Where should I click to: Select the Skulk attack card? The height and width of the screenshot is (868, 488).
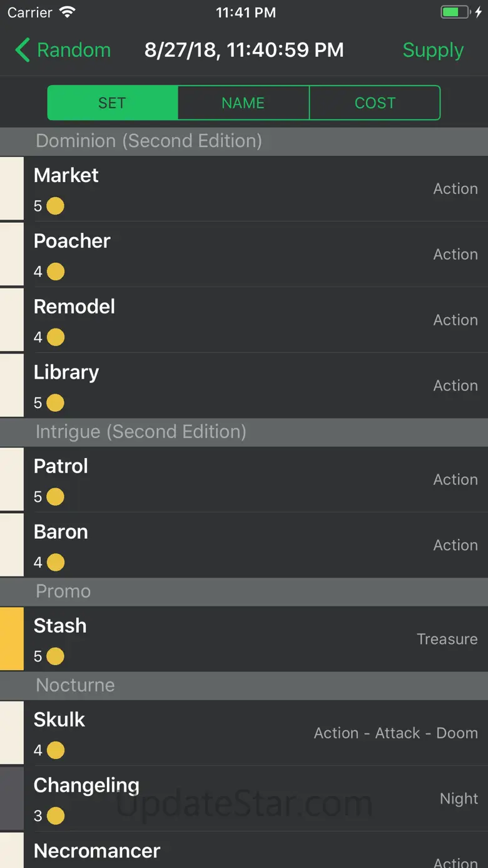click(x=250, y=733)
